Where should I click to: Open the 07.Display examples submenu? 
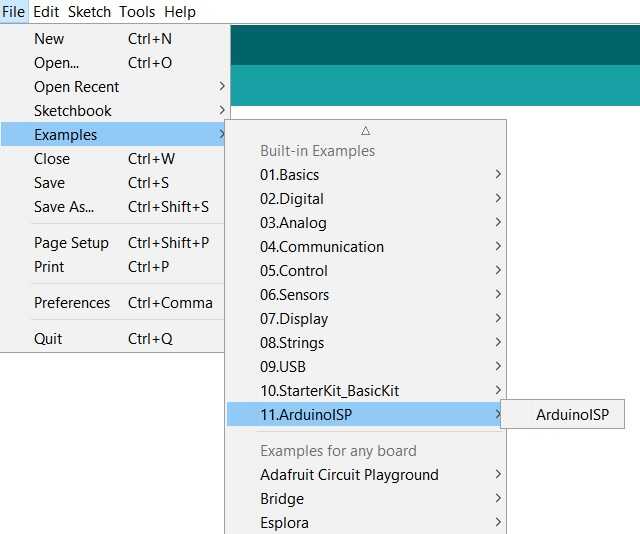(x=294, y=319)
